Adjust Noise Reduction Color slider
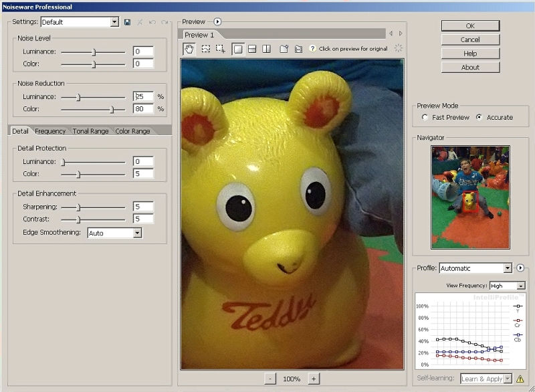The height and width of the screenshot is (392, 535). [x=112, y=110]
